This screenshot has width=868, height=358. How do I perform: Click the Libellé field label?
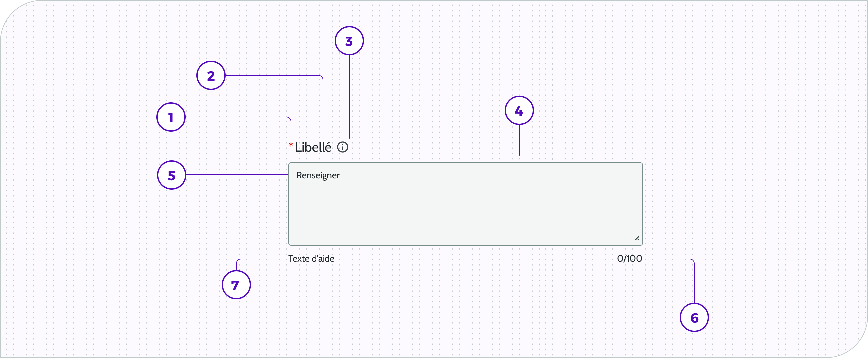coord(313,147)
